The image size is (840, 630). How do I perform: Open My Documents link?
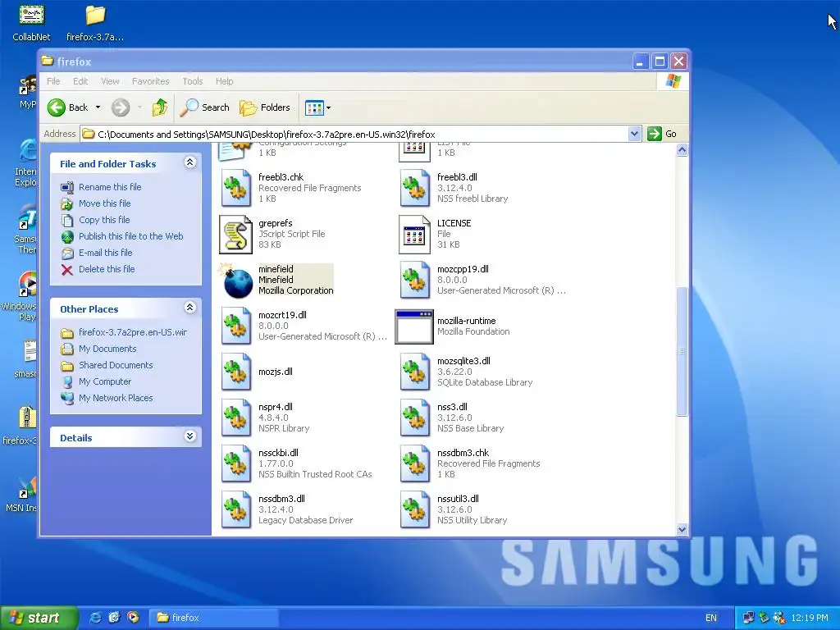pyautogui.click(x=98, y=349)
